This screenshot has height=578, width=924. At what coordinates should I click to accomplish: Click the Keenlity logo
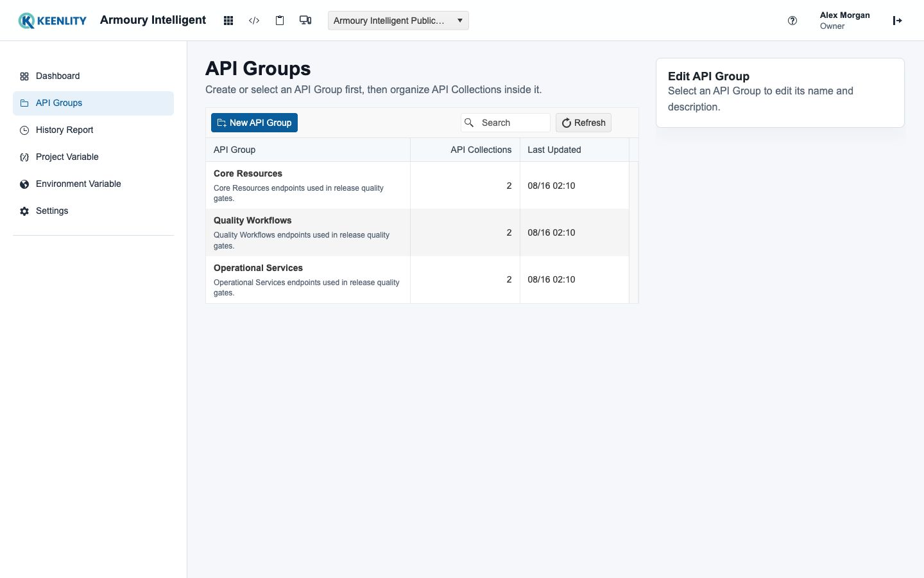pyautogui.click(x=53, y=21)
